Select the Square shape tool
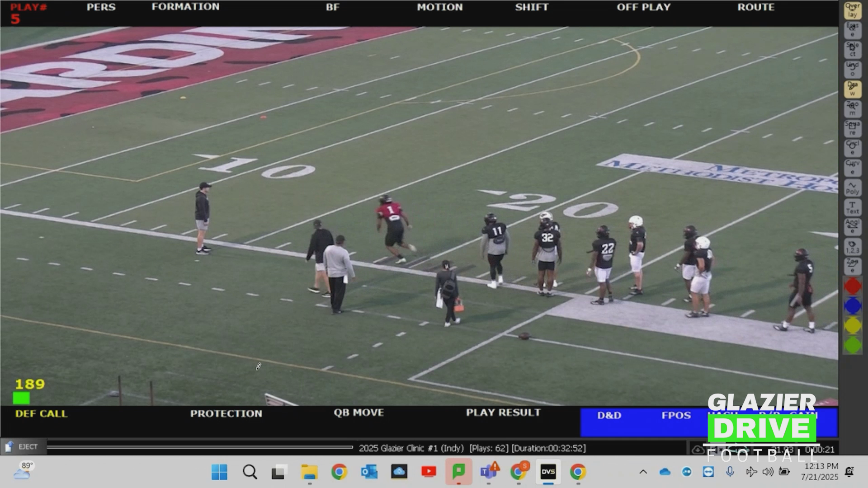Viewport: 868px width, 488px height. pyautogui.click(x=852, y=128)
